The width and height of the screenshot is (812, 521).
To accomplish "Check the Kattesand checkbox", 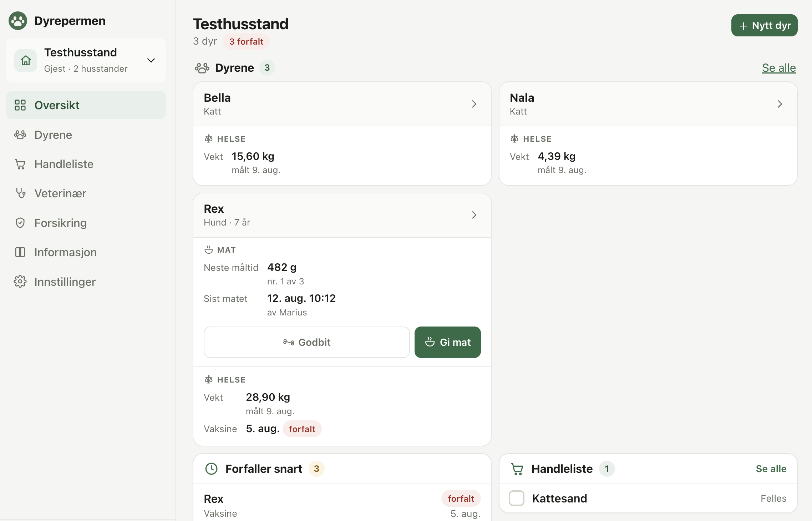I will pyautogui.click(x=517, y=498).
